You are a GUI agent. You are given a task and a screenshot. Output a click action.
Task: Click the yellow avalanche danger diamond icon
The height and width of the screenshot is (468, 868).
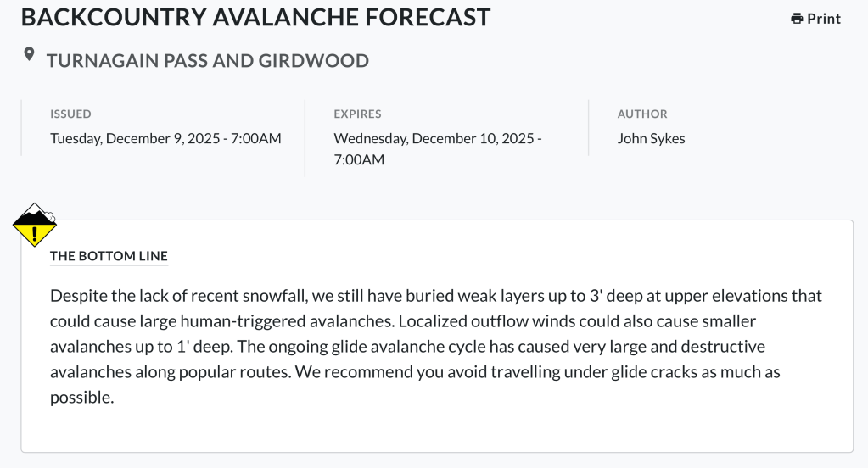[x=34, y=225]
